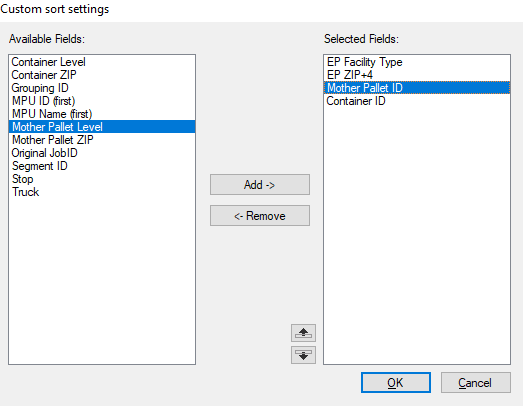Choose Original JobID in list
Image resolution: width=523 pixels, height=406 pixels.
click(102, 153)
